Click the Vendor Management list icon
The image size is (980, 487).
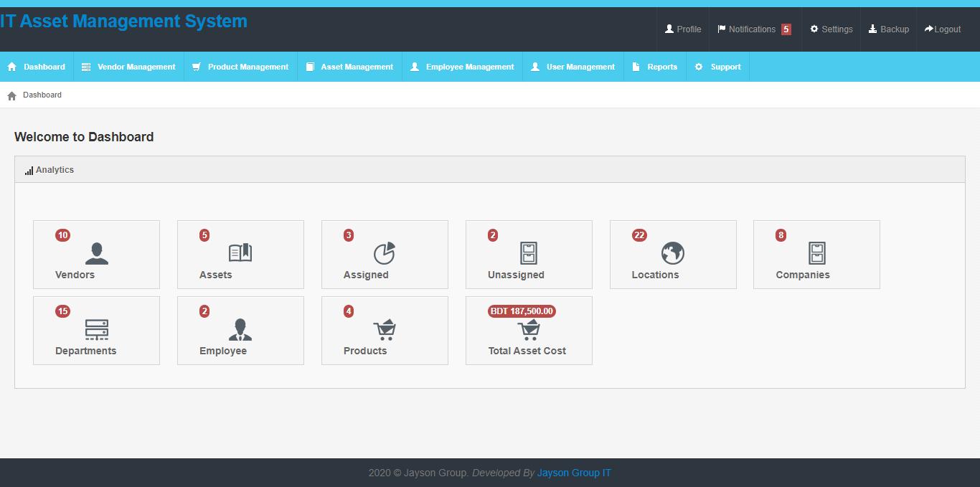click(86, 67)
